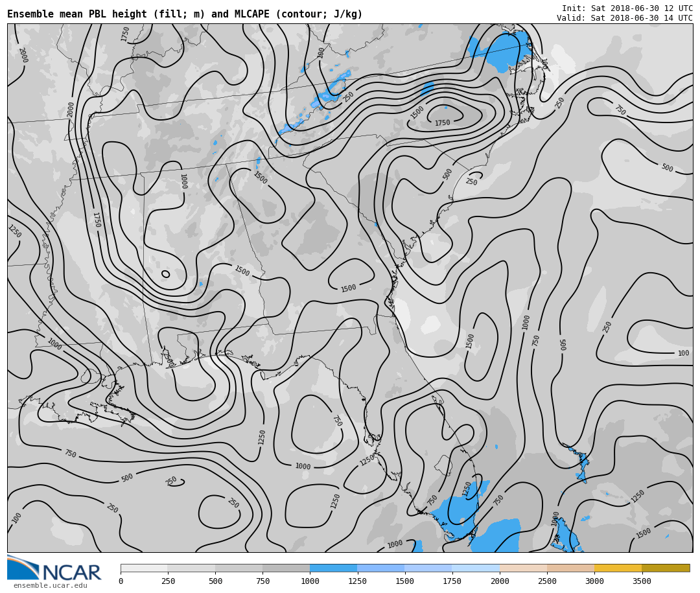Pick the gold 3000–3500 colorbar swatch

click(618, 568)
